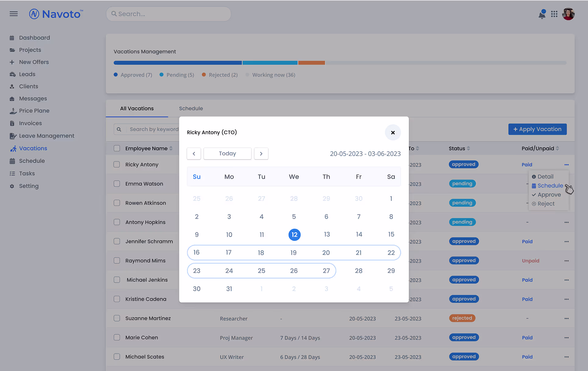Viewport: 588px width, 371px height.
Task: Open the apps grid icon
Action: tap(554, 14)
